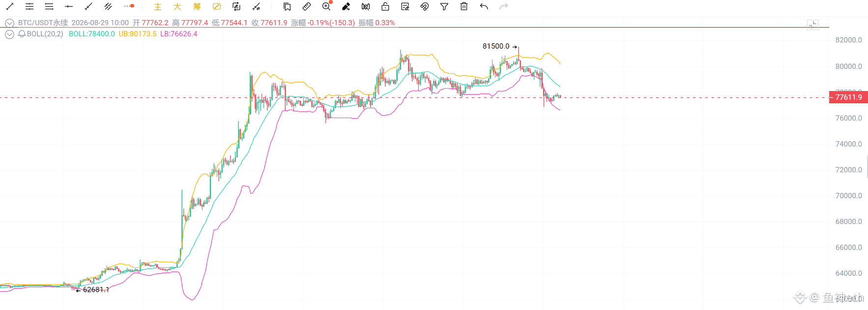Click the 74000.0 price axis label
The height and width of the screenshot is (310, 868).
849,144
